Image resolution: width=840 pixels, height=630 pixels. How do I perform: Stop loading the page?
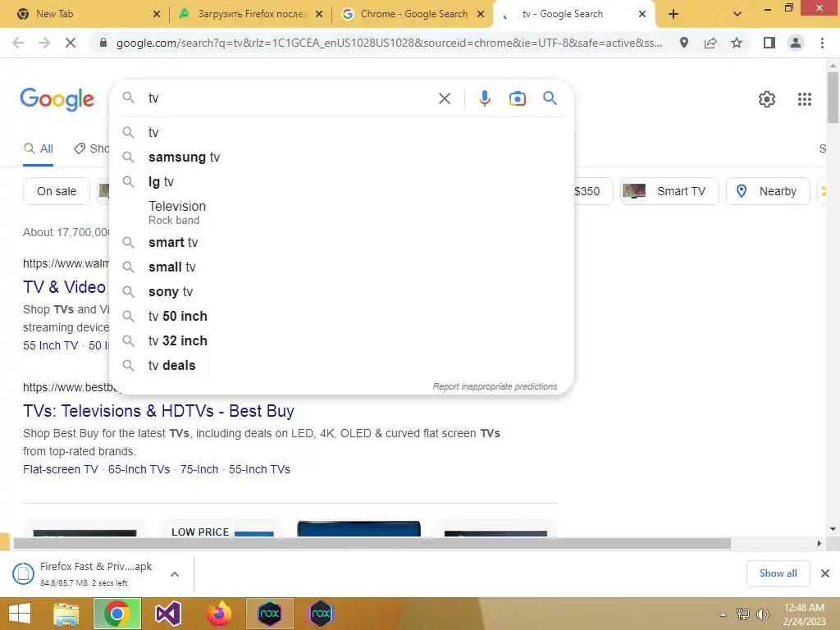(71, 43)
